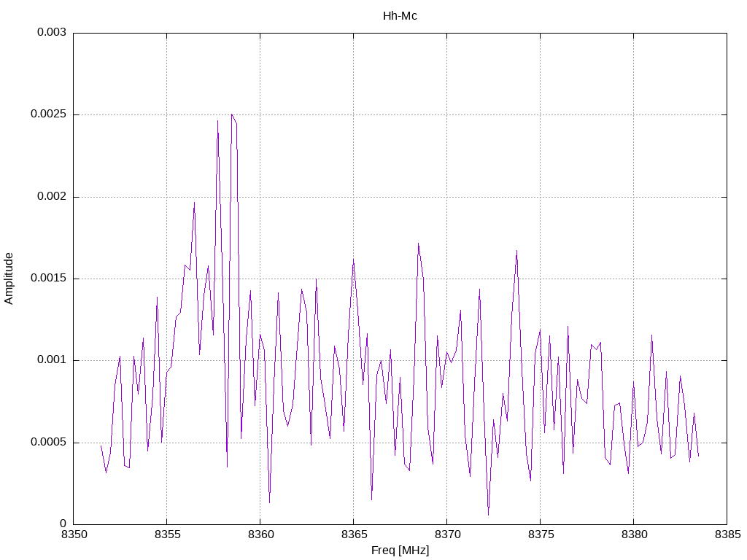Click the x-axis tick label 8385
Screen dimensions: 747x560
(727, 534)
